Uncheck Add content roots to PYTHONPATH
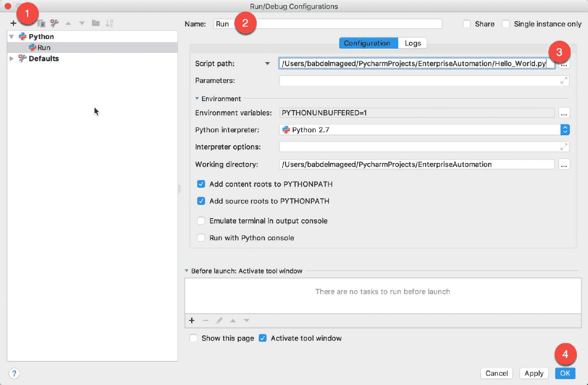Screen dimensions: 588x385 point(201,184)
